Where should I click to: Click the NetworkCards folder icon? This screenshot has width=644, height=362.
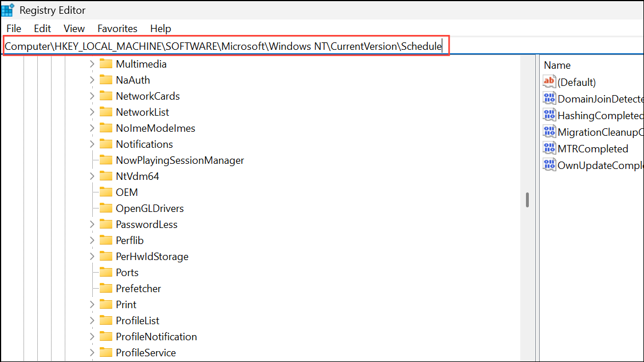106,96
